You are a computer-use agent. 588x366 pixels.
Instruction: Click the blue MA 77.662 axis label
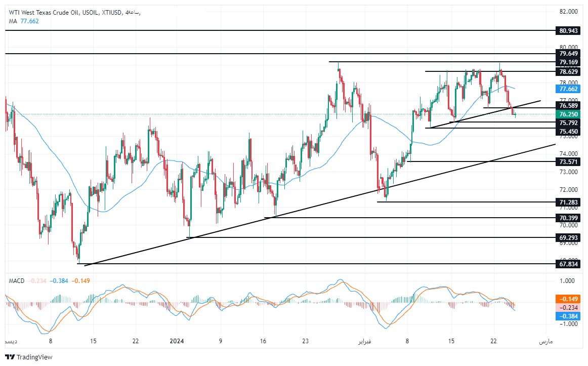coord(568,89)
